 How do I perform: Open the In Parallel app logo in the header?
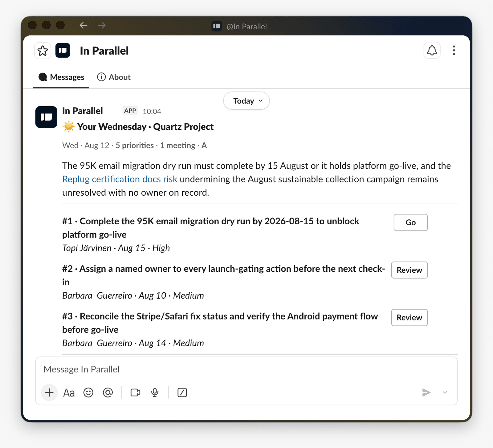click(63, 51)
